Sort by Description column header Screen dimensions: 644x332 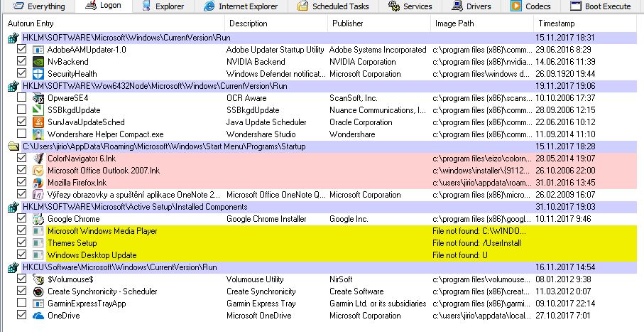(x=276, y=23)
